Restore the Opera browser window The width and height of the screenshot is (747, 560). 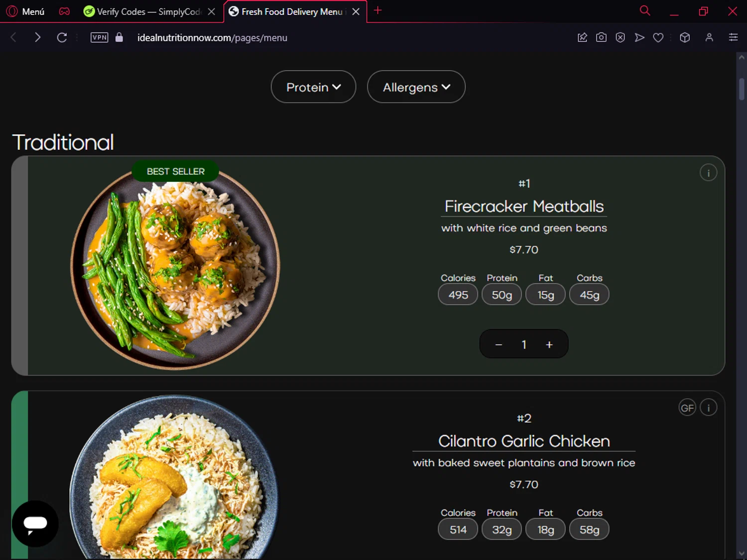coord(703,11)
